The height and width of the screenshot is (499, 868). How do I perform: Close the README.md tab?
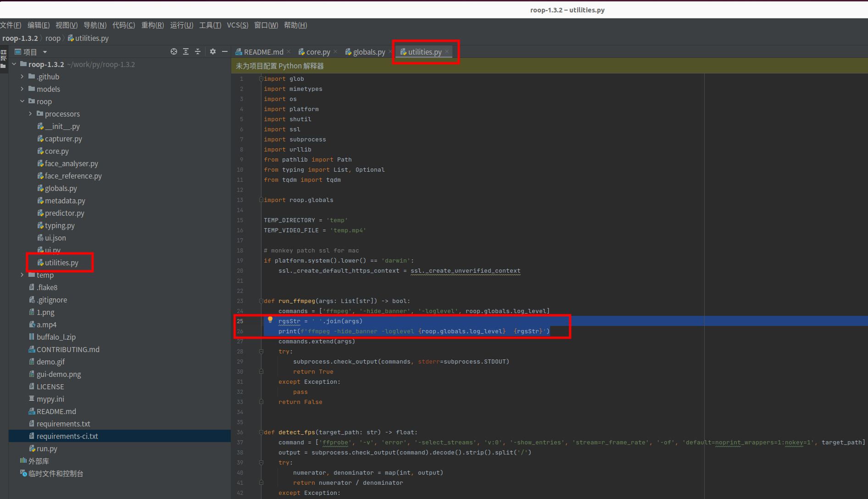[289, 51]
